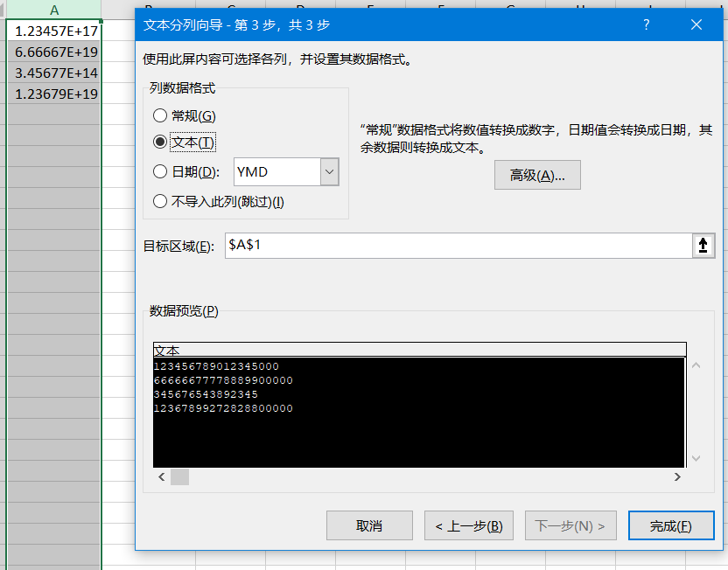Select cell containing 6.66667E+19
Image resolution: width=728 pixels, height=570 pixels.
pos(54,52)
